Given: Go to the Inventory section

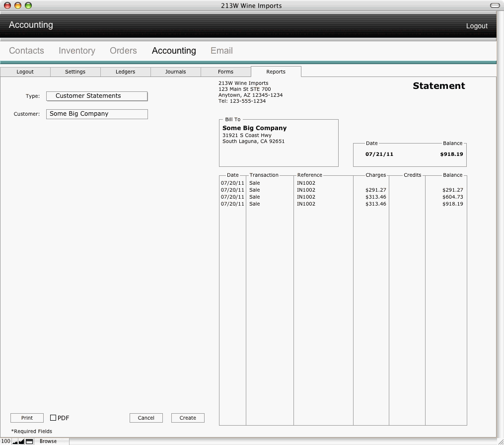Looking at the screenshot, I should (77, 51).
